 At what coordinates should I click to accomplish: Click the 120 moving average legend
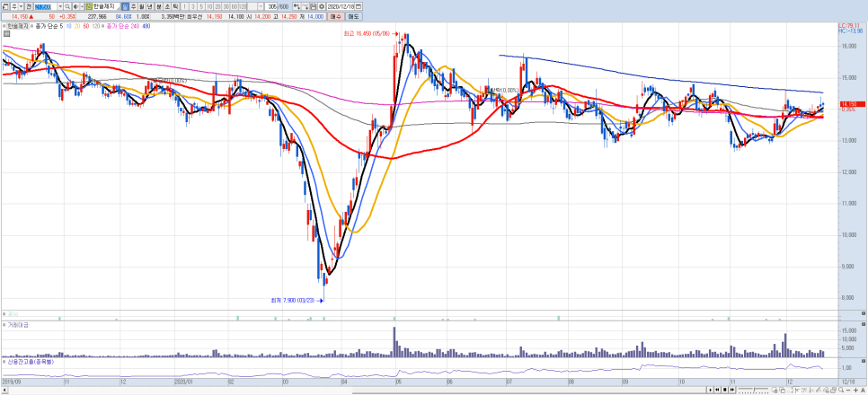[96, 26]
